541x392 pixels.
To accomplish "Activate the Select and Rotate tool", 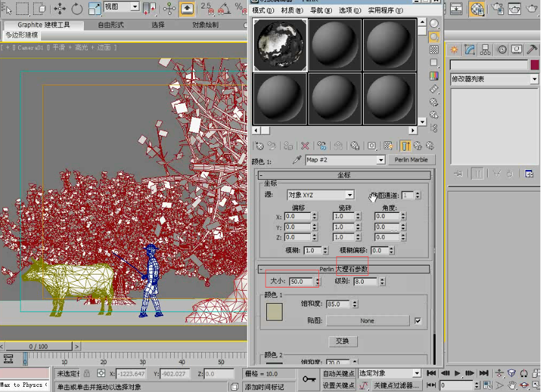I will click(x=77, y=8).
